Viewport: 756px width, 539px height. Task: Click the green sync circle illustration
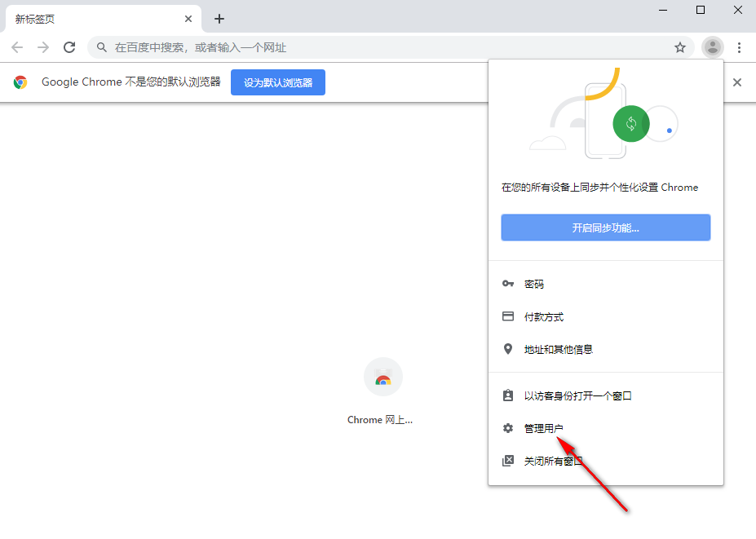[x=630, y=124]
